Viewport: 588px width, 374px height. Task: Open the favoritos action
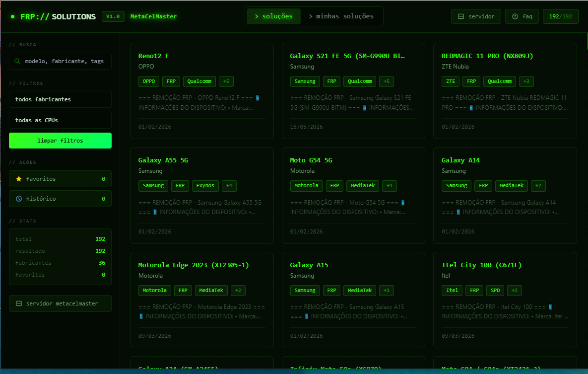(61, 179)
